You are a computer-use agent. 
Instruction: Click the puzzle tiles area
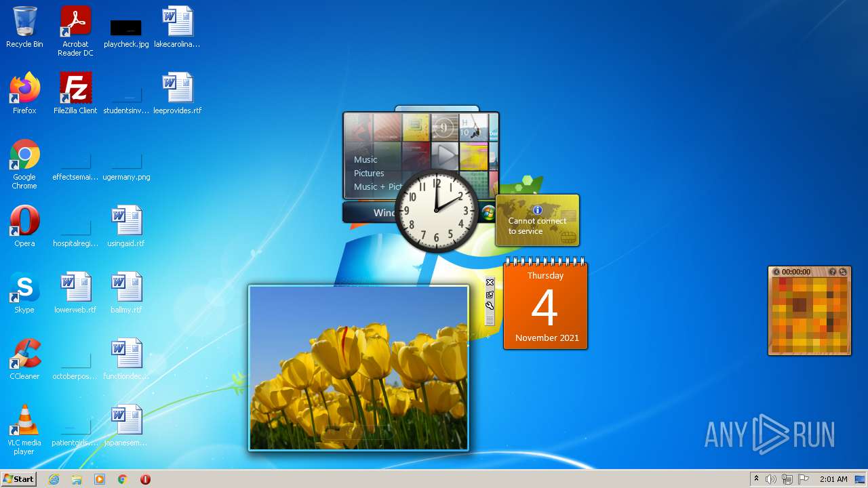pos(809,314)
